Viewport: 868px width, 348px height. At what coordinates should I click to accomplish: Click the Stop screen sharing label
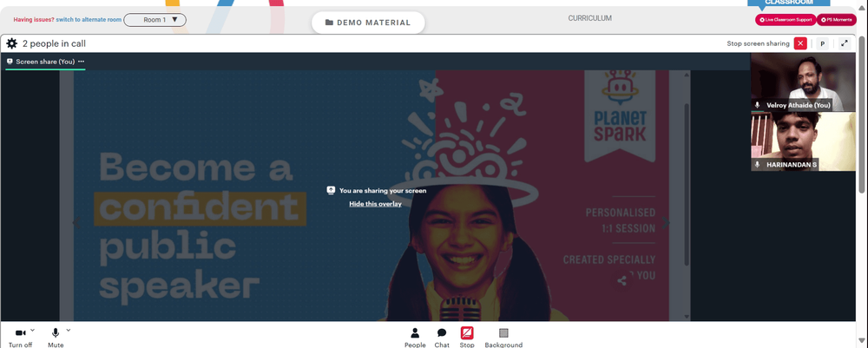tap(758, 43)
